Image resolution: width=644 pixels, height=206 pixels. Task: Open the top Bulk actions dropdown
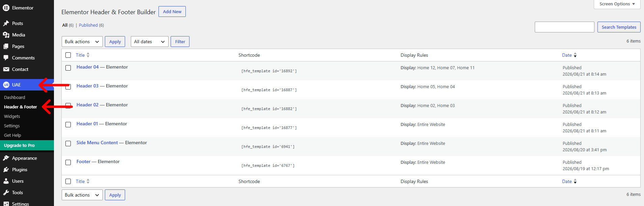point(82,42)
